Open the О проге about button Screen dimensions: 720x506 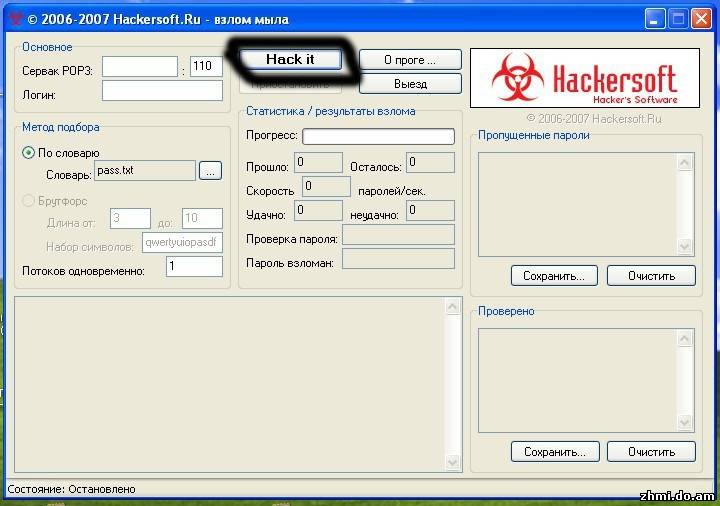pyautogui.click(x=410, y=60)
